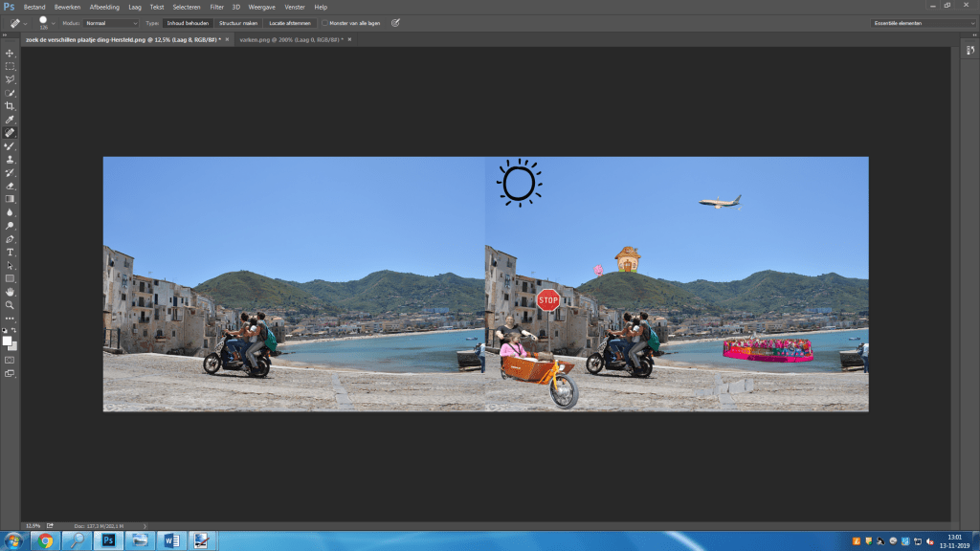Click the 'Locatie afstemmen' button
This screenshot has width=980, height=551.
point(290,22)
